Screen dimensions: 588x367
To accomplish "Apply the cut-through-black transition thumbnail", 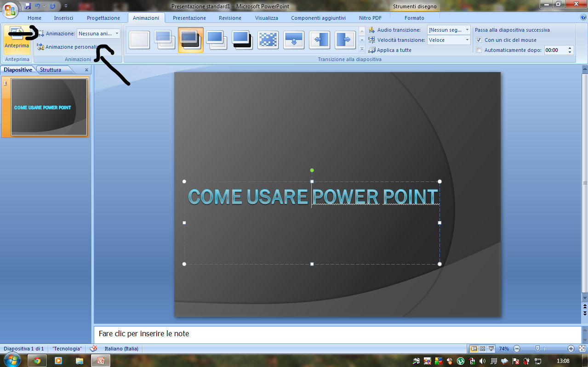I will [242, 40].
